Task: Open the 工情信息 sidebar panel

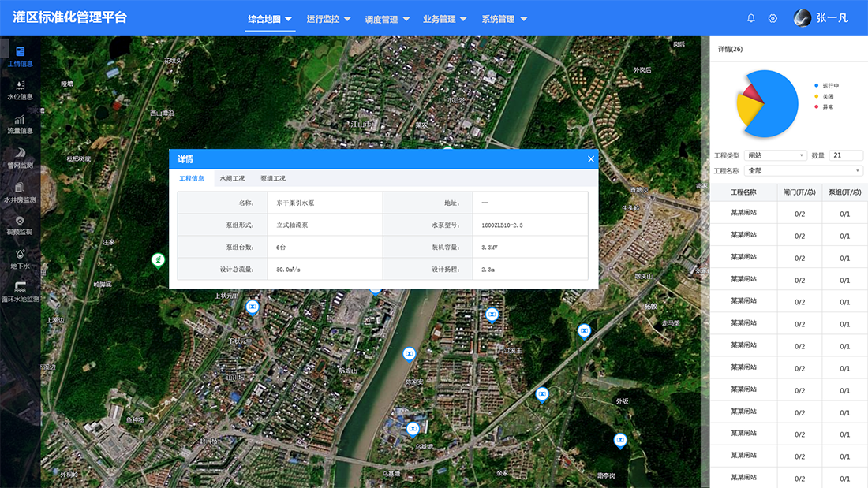Action: click(20, 56)
